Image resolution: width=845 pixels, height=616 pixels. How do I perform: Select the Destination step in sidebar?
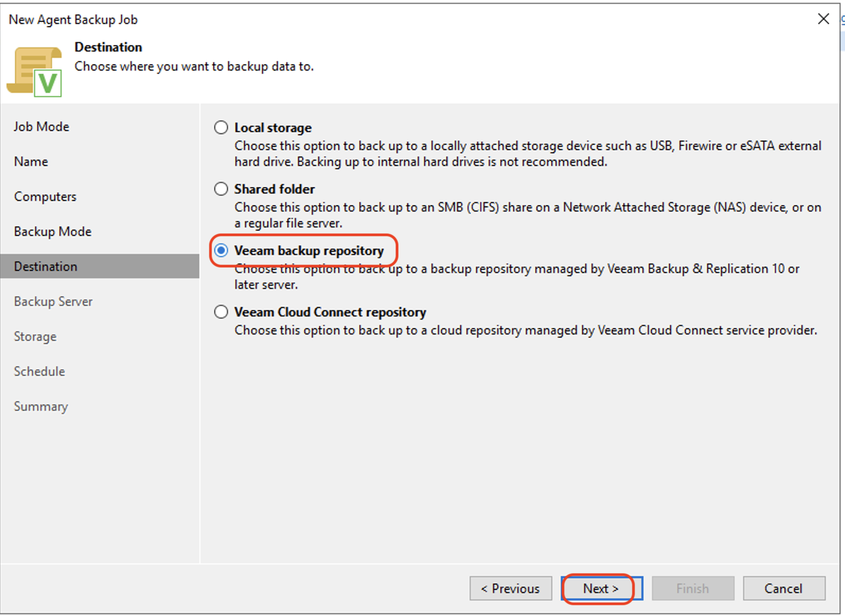(x=100, y=266)
